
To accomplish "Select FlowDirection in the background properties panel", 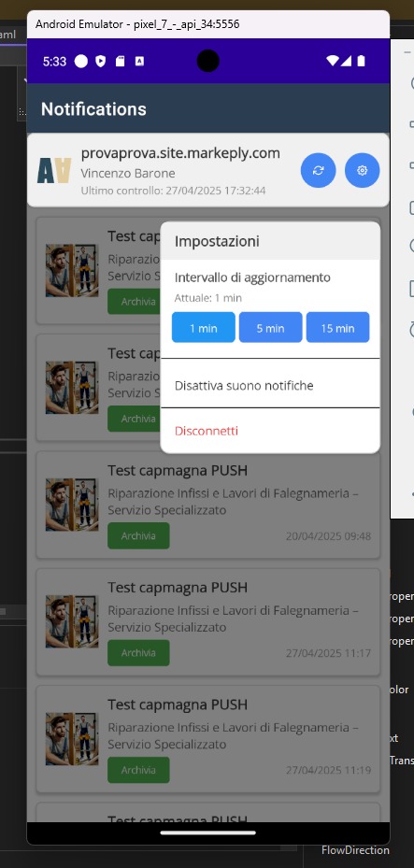I will point(355,849).
